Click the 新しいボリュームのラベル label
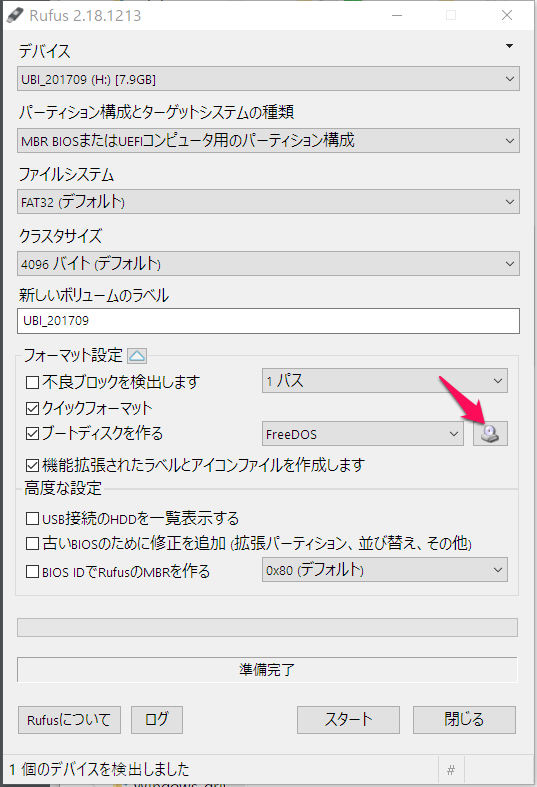The image size is (537, 787). coord(94,295)
